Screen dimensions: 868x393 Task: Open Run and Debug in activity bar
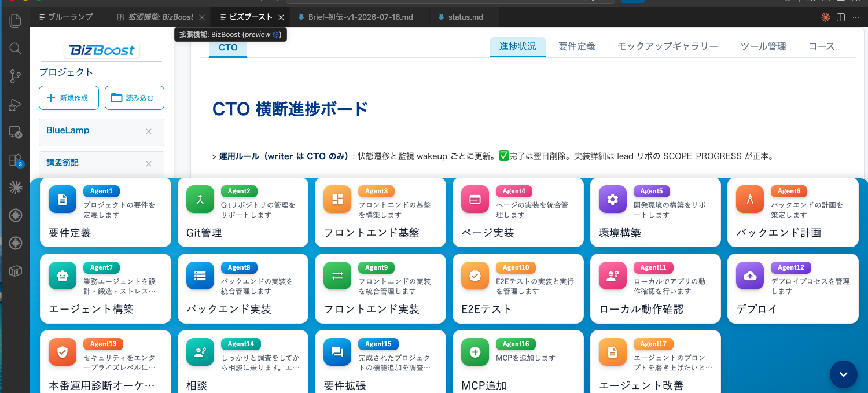click(x=16, y=105)
